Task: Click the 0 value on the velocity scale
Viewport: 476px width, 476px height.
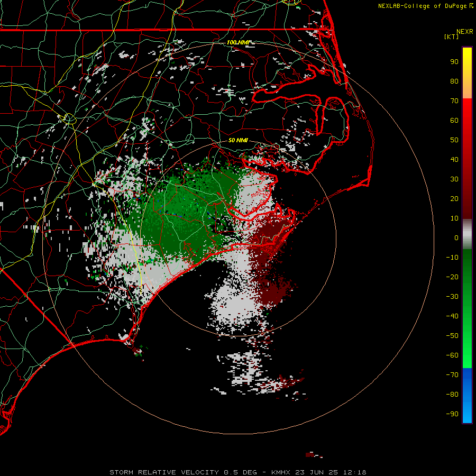Action: [456, 237]
